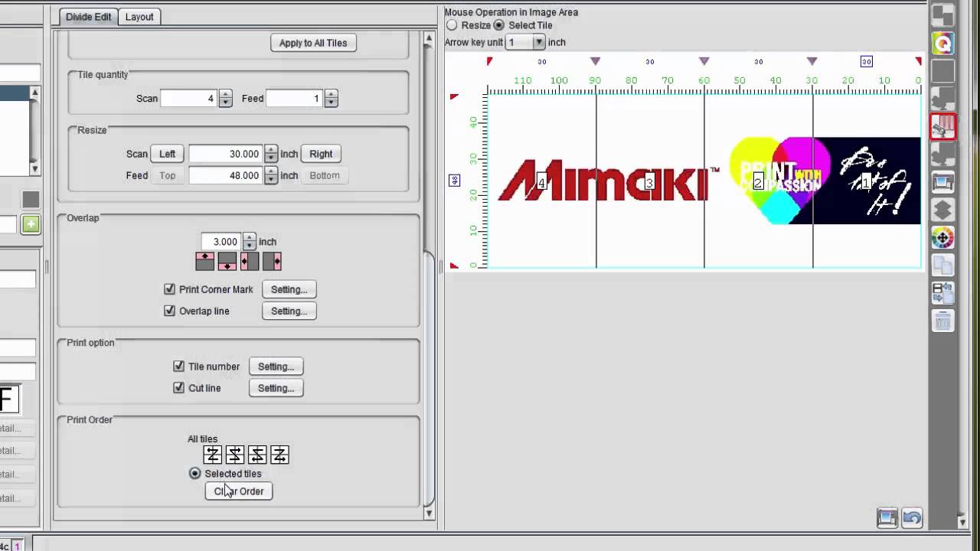Increase the Scan tile quantity with the stepper
Viewport: 980px width, 551px height.
pos(225,94)
